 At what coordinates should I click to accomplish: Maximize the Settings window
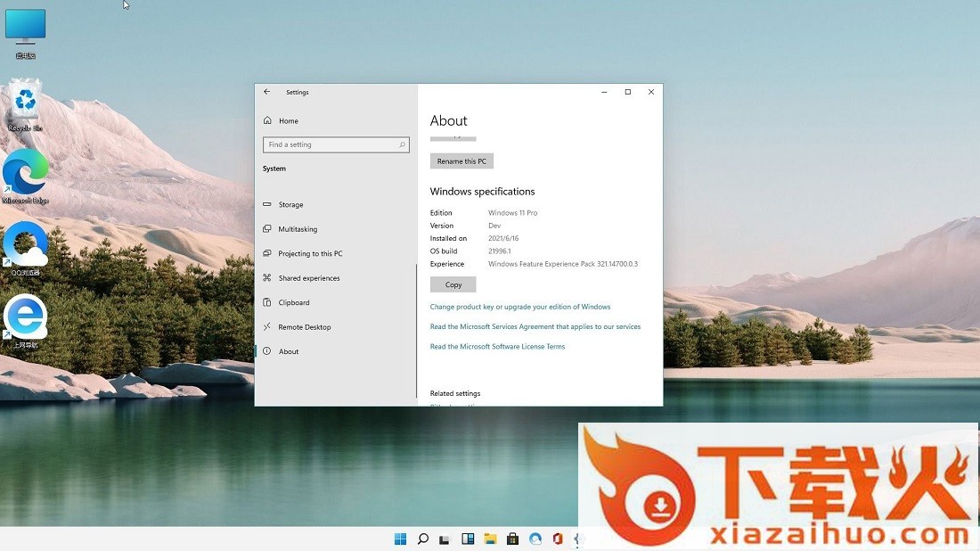pyautogui.click(x=627, y=92)
